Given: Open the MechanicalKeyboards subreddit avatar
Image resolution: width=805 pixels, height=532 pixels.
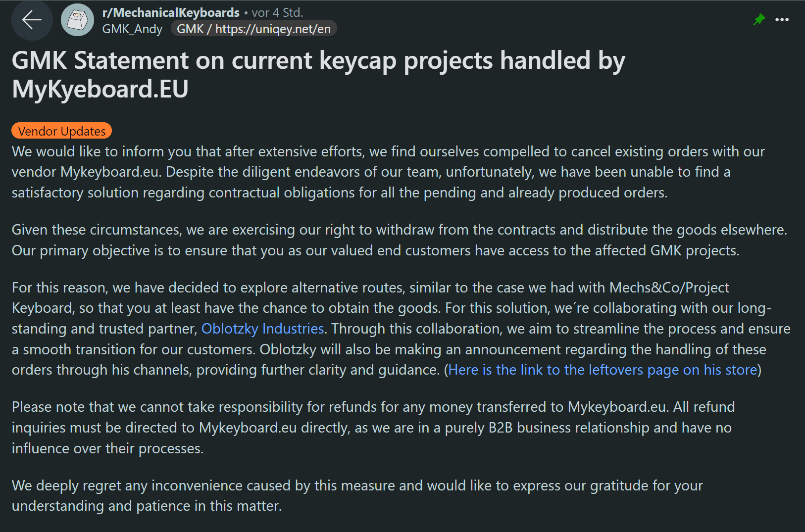Looking at the screenshot, I should (x=77, y=20).
